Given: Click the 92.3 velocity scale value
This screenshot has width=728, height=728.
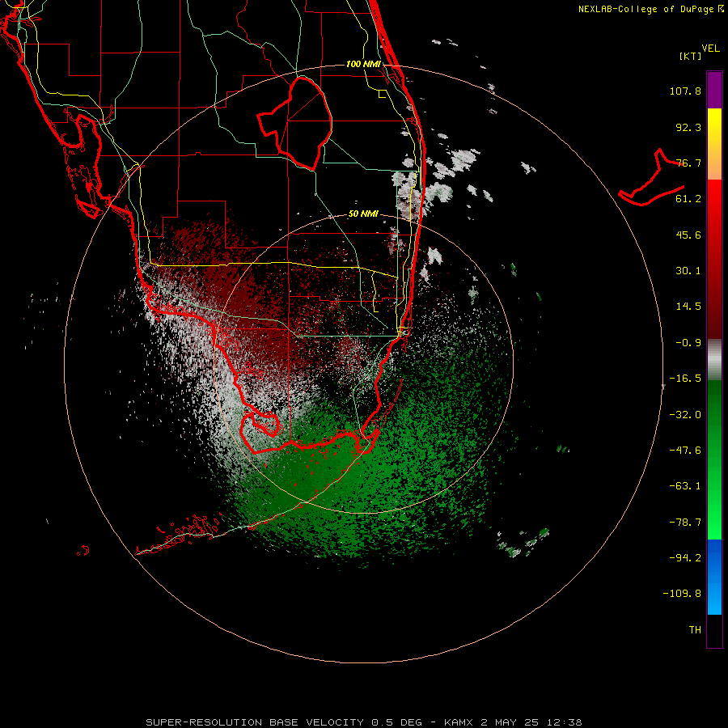Looking at the screenshot, I should pos(688,127).
